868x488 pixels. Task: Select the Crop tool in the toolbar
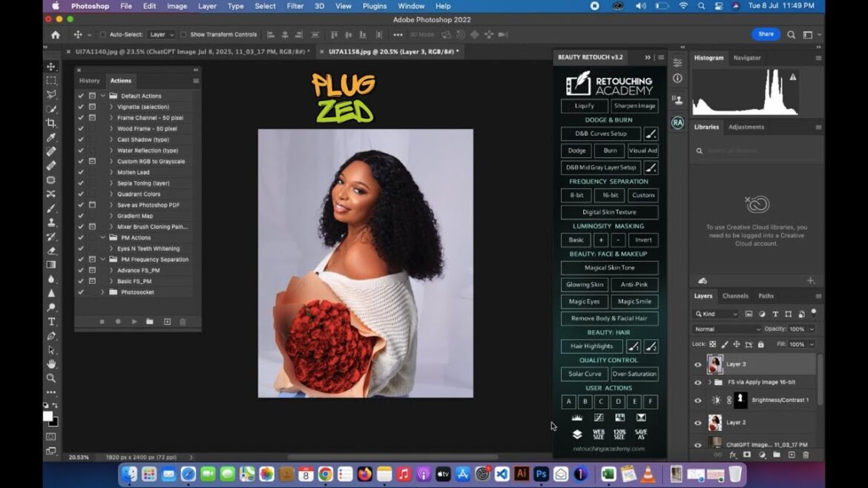(51, 123)
